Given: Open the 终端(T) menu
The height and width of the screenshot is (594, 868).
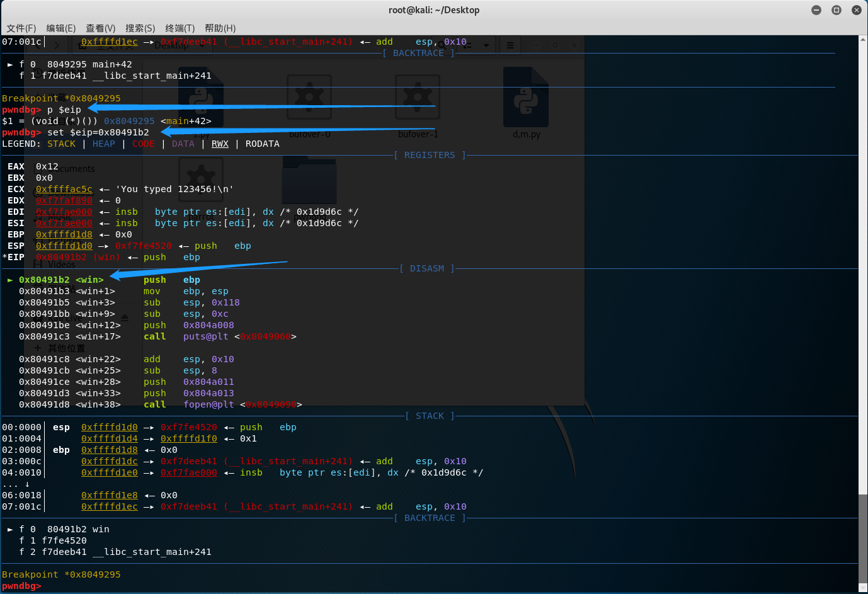Looking at the screenshot, I should [180, 28].
